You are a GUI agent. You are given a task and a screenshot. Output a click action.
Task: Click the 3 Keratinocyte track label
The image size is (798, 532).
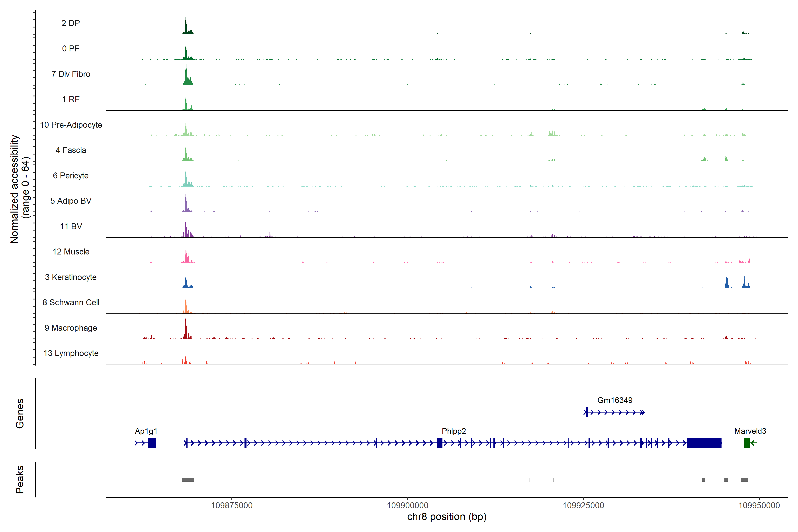pos(70,277)
